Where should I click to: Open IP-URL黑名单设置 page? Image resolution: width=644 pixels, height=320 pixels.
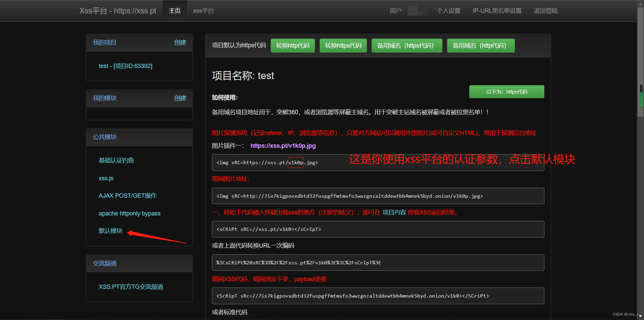coord(497,11)
